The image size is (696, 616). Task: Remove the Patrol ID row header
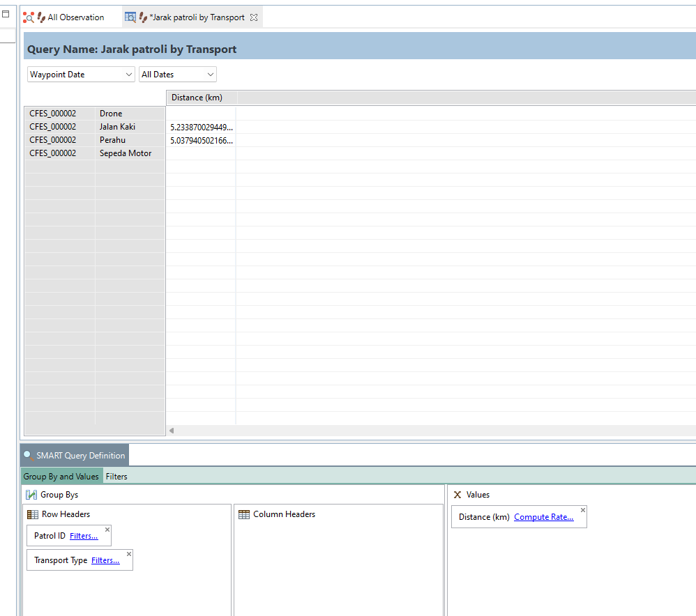107,530
